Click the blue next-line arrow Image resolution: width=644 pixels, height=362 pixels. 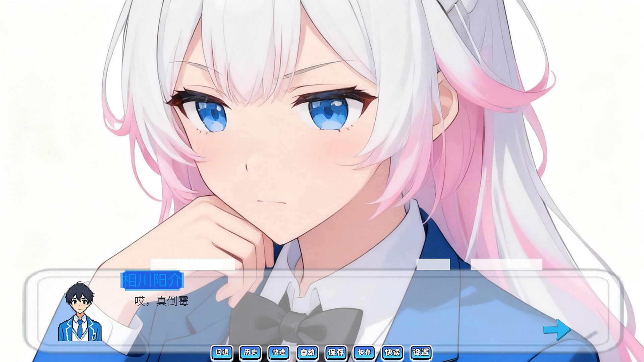[557, 329]
